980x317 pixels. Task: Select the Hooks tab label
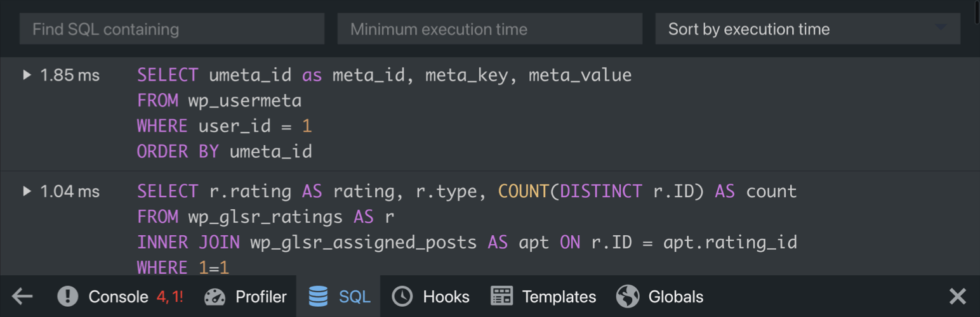click(446, 297)
